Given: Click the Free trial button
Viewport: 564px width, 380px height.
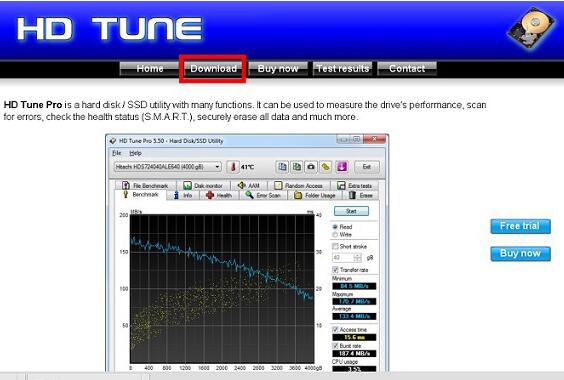Looking at the screenshot, I should 520,226.
